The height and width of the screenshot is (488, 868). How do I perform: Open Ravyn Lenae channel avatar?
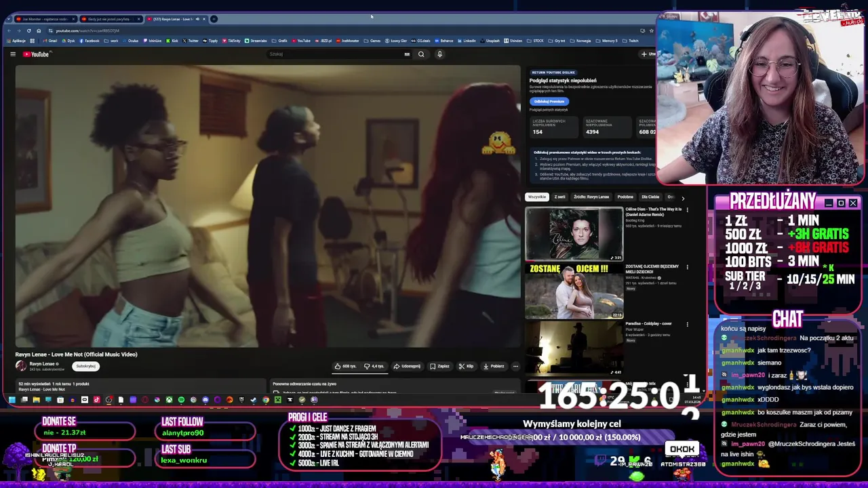[x=21, y=366]
